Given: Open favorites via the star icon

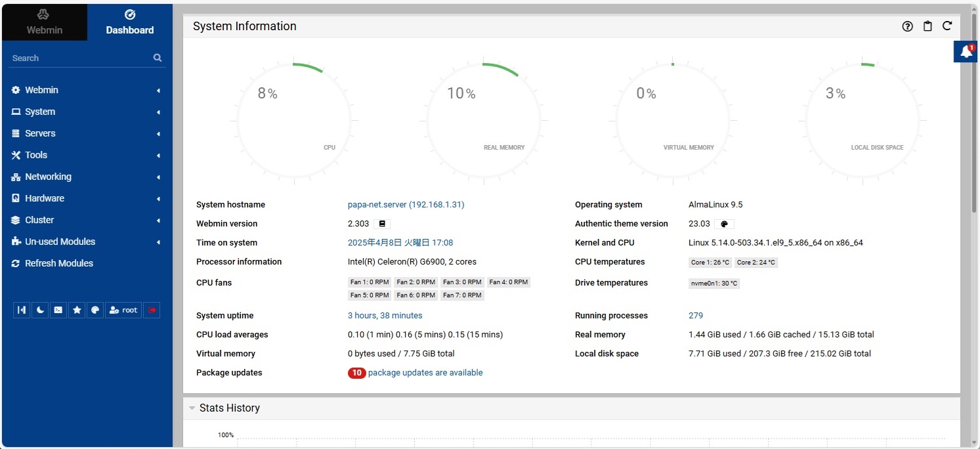Looking at the screenshot, I should pos(77,310).
